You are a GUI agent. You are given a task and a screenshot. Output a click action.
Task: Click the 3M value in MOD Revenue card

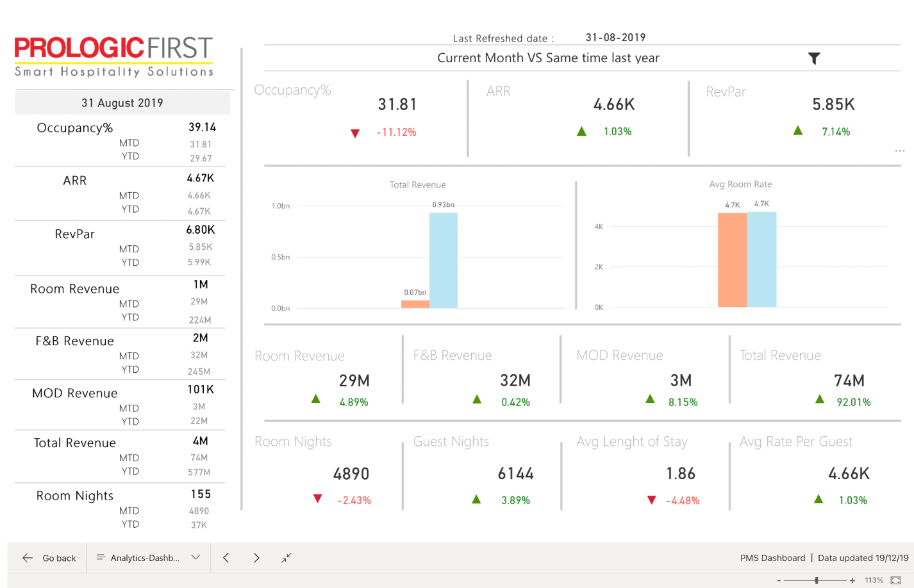click(681, 380)
